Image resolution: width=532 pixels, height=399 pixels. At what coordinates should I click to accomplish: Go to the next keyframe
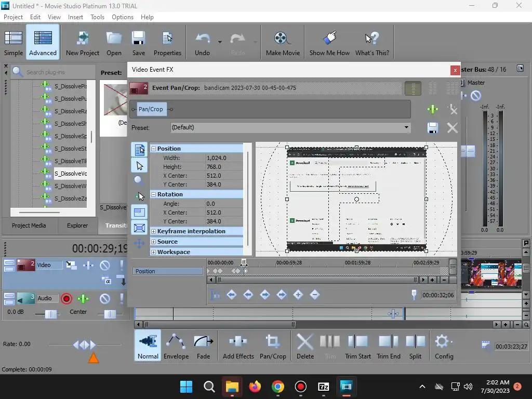coord(264,295)
